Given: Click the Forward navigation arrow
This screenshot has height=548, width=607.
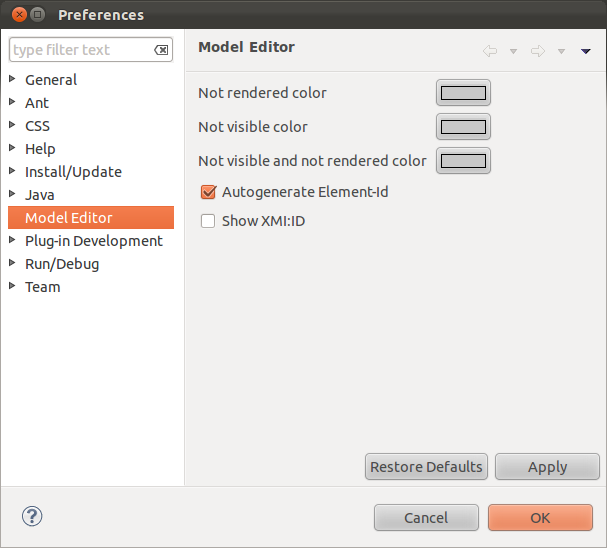Looking at the screenshot, I should pyautogui.click(x=537, y=51).
